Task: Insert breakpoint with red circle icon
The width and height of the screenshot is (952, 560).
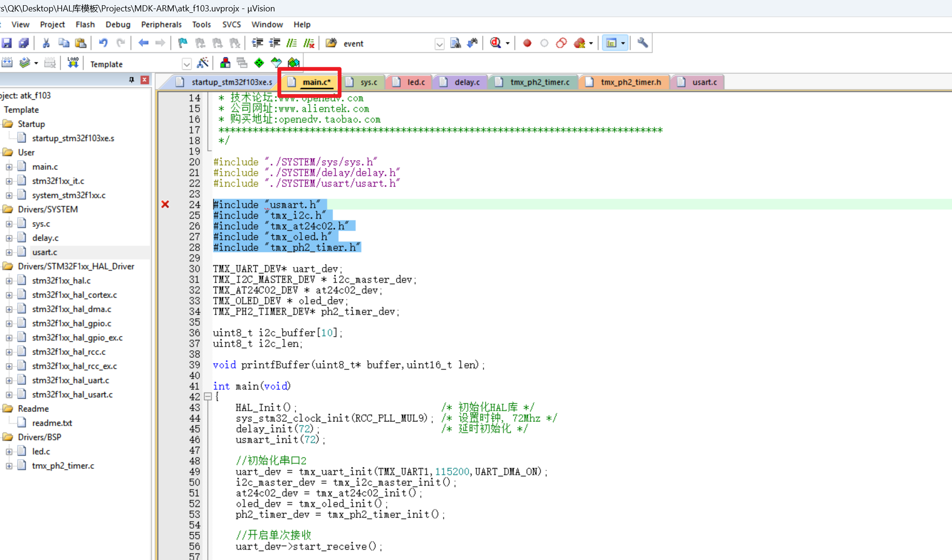Action: [x=527, y=43]
